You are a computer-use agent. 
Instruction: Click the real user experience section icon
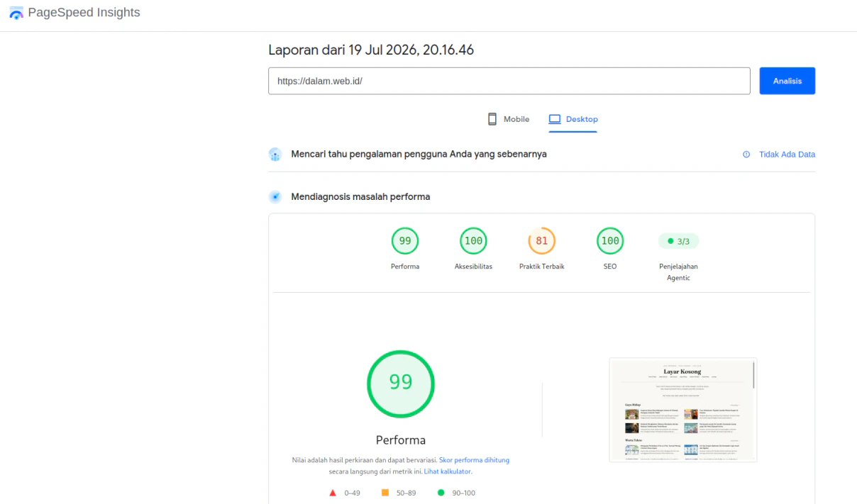[275, 154]
